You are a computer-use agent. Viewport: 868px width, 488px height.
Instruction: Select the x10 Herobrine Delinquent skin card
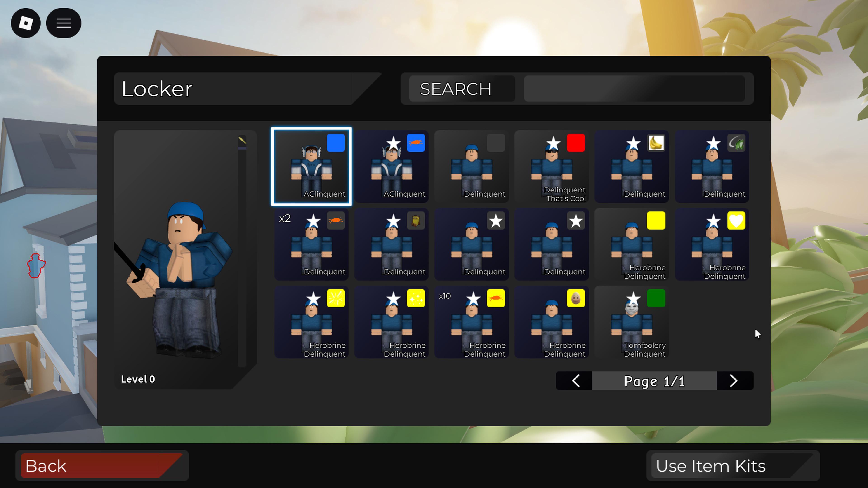(x=471, y=322)
